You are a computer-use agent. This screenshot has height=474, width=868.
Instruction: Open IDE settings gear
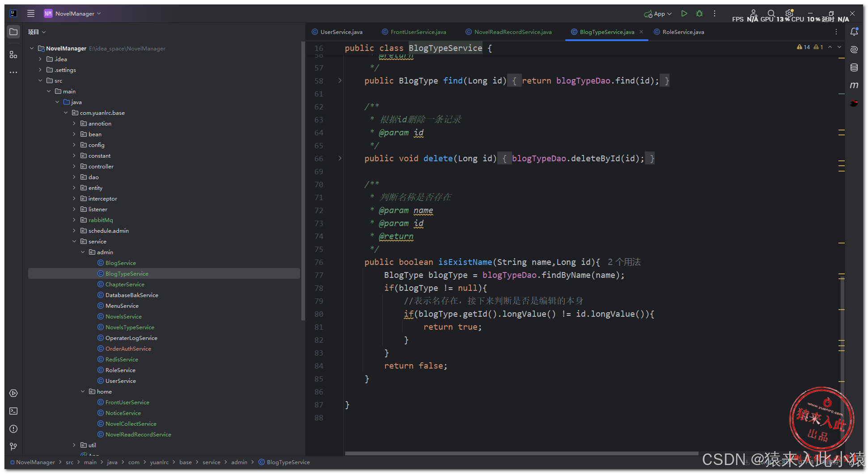click(x=789, y=13)
